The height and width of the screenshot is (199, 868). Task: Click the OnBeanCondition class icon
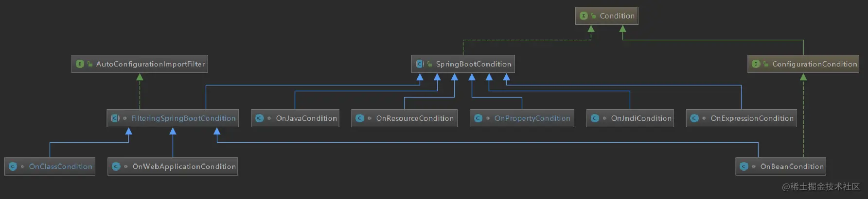point(744,166)
